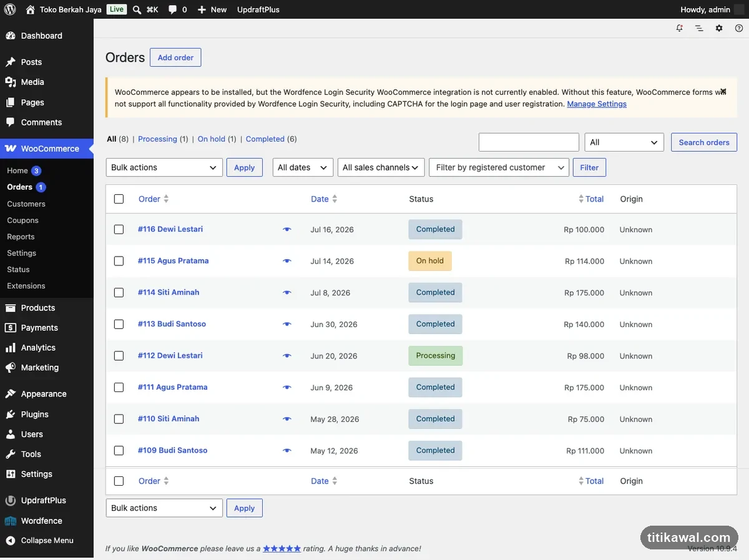The image size is (749, 560).
Task: Open the notifications bell icon
Action: (680, 28)
